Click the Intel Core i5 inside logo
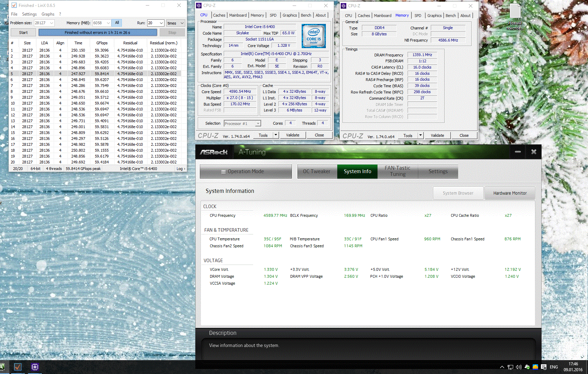 pyautogui.click(x=314, y=36)
